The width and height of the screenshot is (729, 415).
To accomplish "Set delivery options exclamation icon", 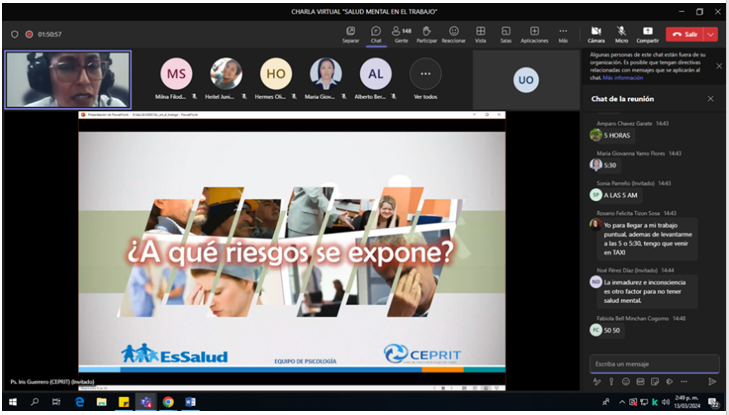I will [x=611, y=382].
